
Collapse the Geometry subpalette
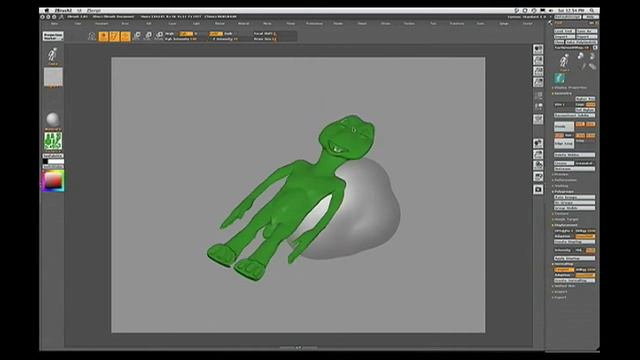click(563, 93)
